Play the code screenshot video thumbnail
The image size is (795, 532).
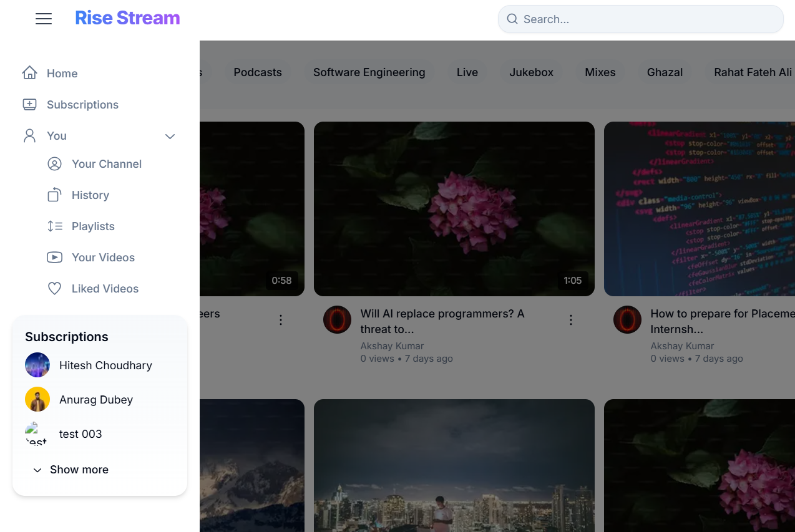coord(700,208)
